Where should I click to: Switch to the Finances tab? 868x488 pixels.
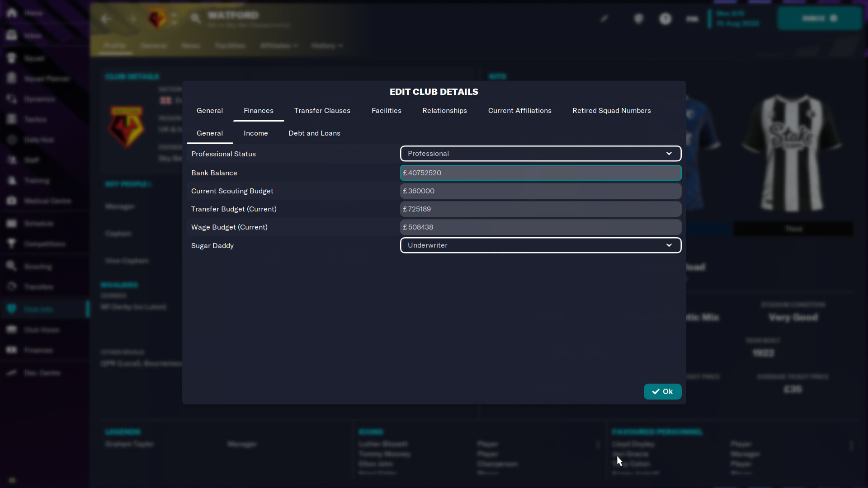coord(258,110)
